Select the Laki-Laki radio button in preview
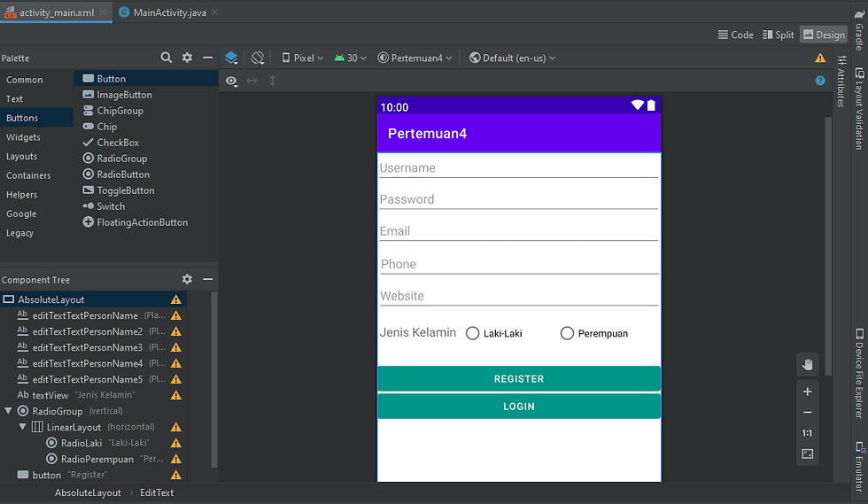This screenshot has width=868, height=504. [472, 333]
